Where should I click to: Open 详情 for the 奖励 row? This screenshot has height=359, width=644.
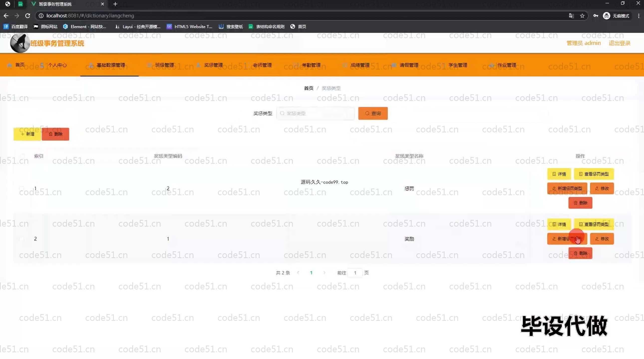pos(559,224)
